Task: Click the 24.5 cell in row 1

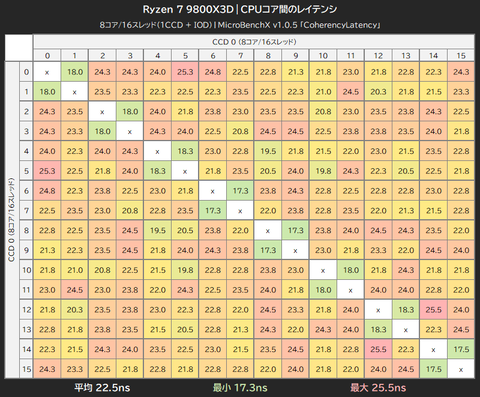Action: [x=351, y=92]
